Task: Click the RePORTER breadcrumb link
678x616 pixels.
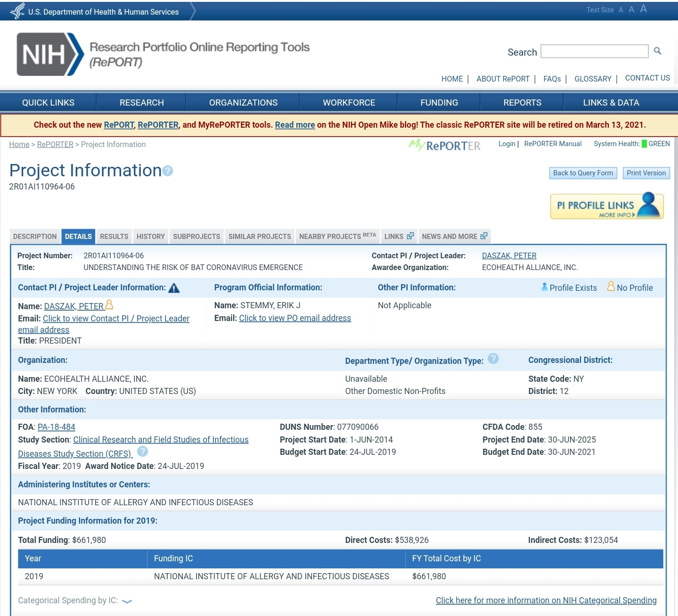Action: 55,144
